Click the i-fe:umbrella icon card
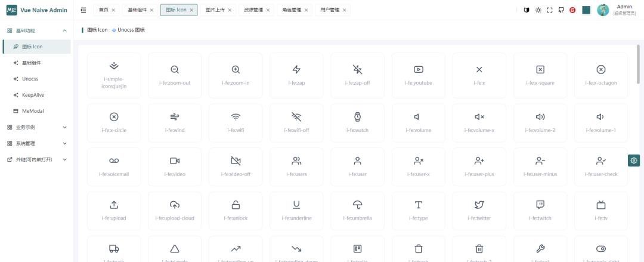644x262 pixels. click(x=357, y=211)
